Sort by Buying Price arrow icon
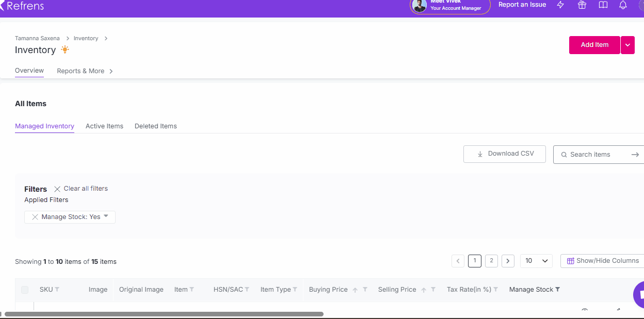Screen dimensions: 644x319 [355, 290]
